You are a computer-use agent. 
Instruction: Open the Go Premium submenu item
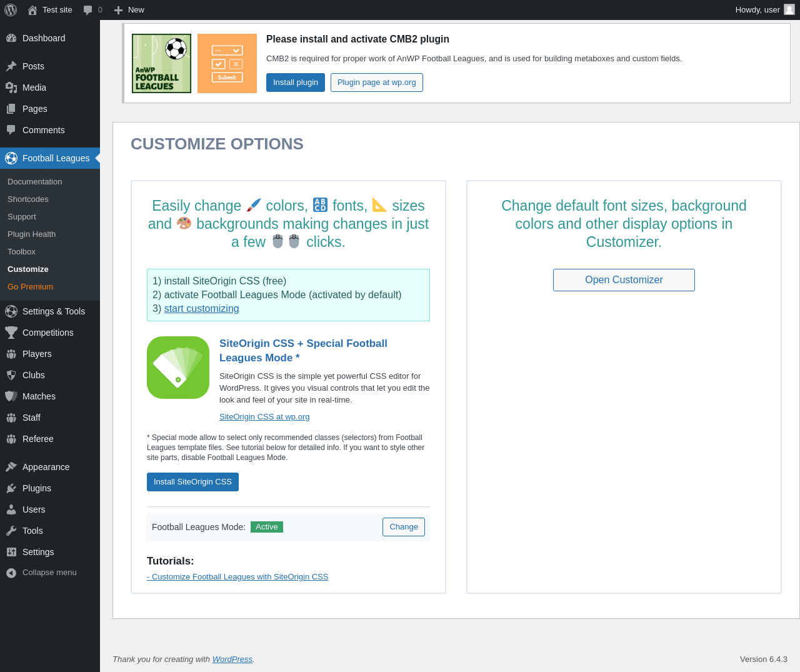click(x=31, y=287)
